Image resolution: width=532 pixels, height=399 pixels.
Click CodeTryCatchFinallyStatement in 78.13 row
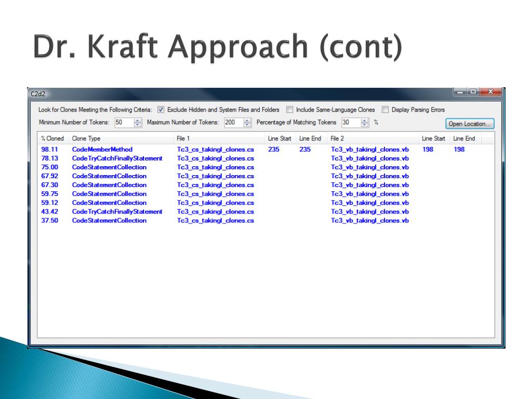(x=117, y=158)
